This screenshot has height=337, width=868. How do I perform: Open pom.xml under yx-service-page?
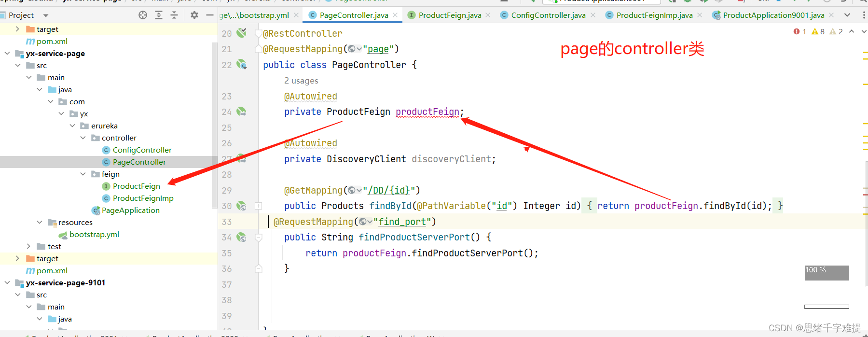click(52, 270)
